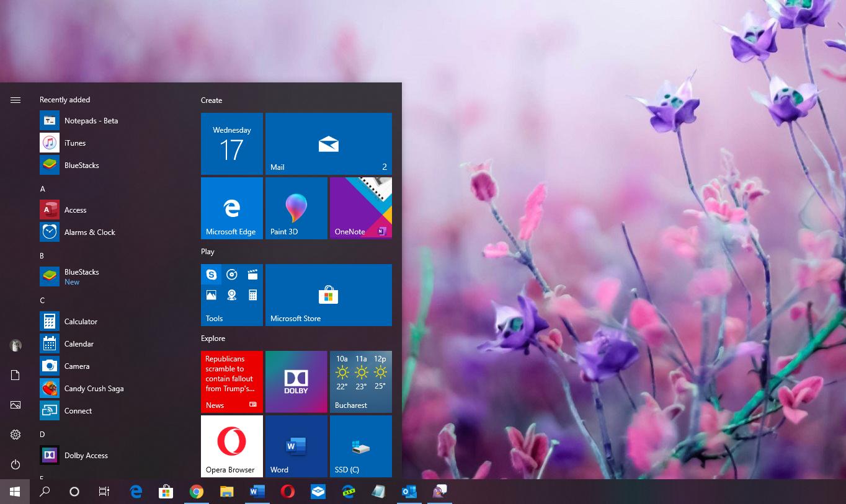Launch the Paint 3D tile
Screen dimensions: 846x504
tap(296, 208)
